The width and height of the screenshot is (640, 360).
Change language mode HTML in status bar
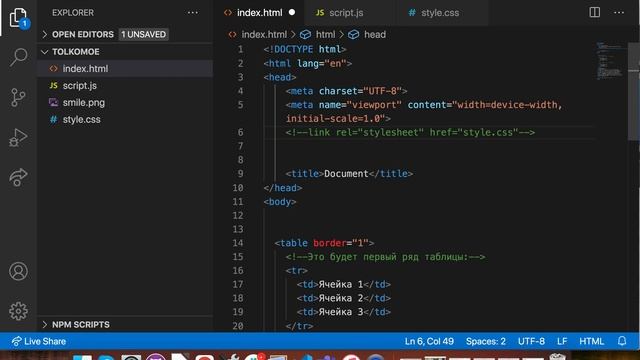(x=591, y=341)
